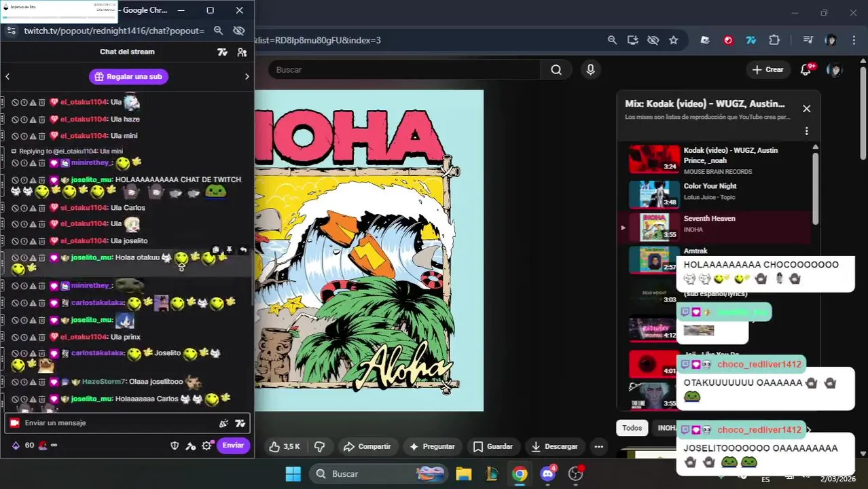Open 7TV emote menu in message box
This screenshot has height=489, width=868.
[x=240, y=423]
